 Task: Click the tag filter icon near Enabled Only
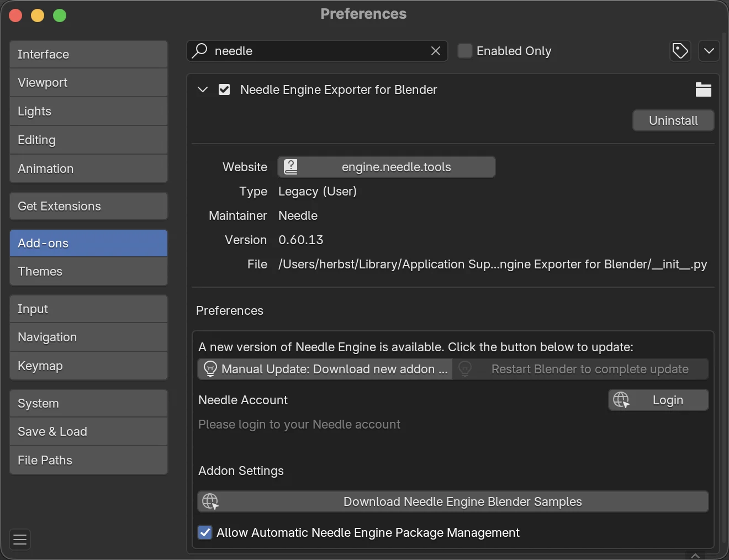680,51
